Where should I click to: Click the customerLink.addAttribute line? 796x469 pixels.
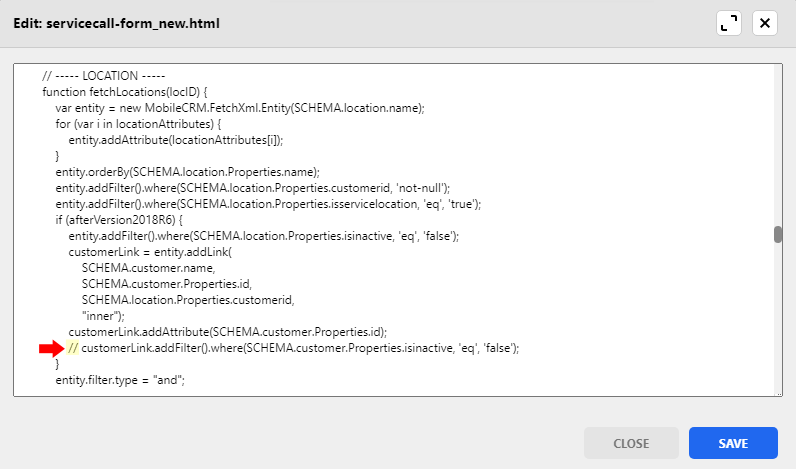pos(227,332)
